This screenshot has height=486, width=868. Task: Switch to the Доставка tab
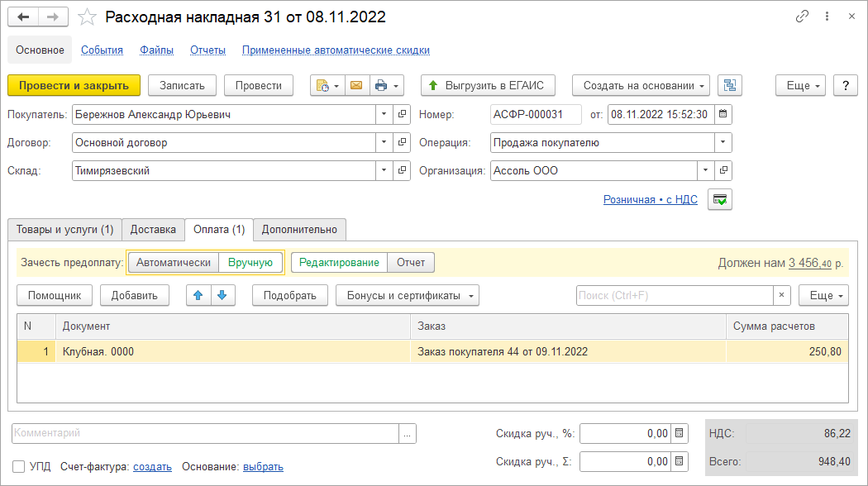click(154, 229)
